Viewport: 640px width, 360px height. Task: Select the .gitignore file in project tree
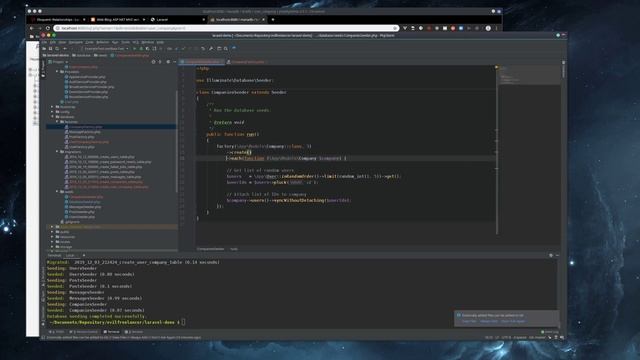[70, 222]
